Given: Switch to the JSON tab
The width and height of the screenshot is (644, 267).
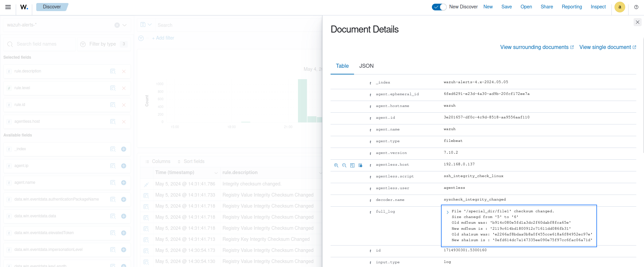Looking at the screenshot, I should pyautogui.click(x=366, y=66).
